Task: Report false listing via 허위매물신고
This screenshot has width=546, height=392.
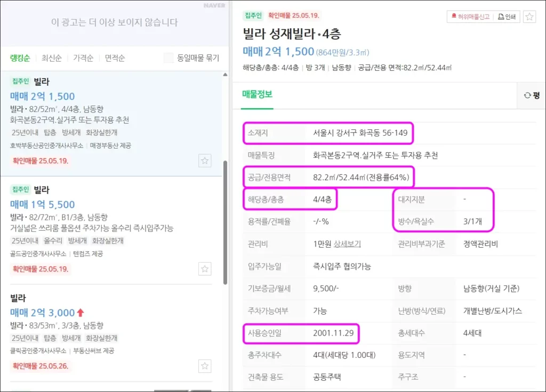Action: 470,17
